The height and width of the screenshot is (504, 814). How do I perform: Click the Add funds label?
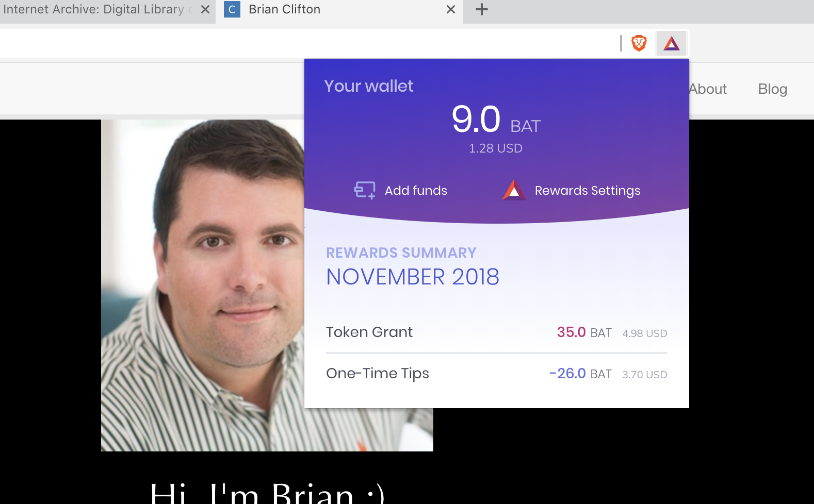pos(416,191)
